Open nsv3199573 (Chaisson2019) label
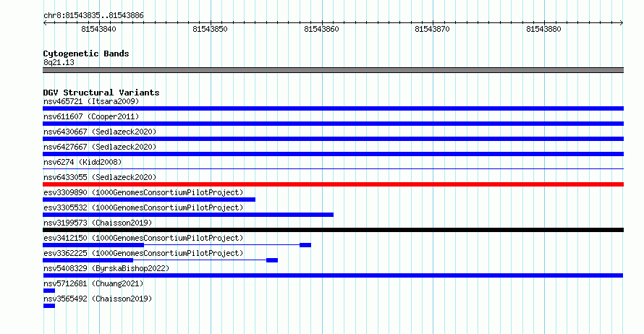This screenshot has height=334, width=644. (98, 223)
